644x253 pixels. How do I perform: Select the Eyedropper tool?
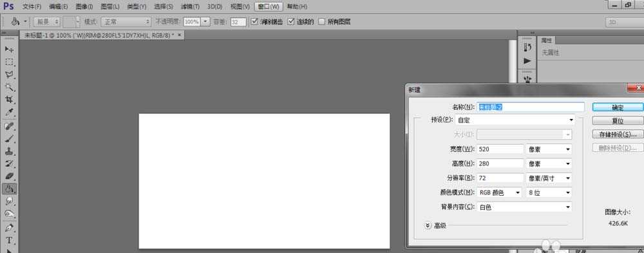[10, 113]
